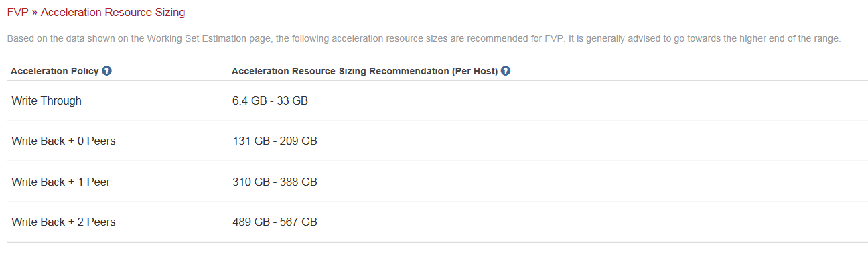Viewport: 868px width, 272px height.
Task: Click the » breadcrumb separator
Action: pos(35,12)
